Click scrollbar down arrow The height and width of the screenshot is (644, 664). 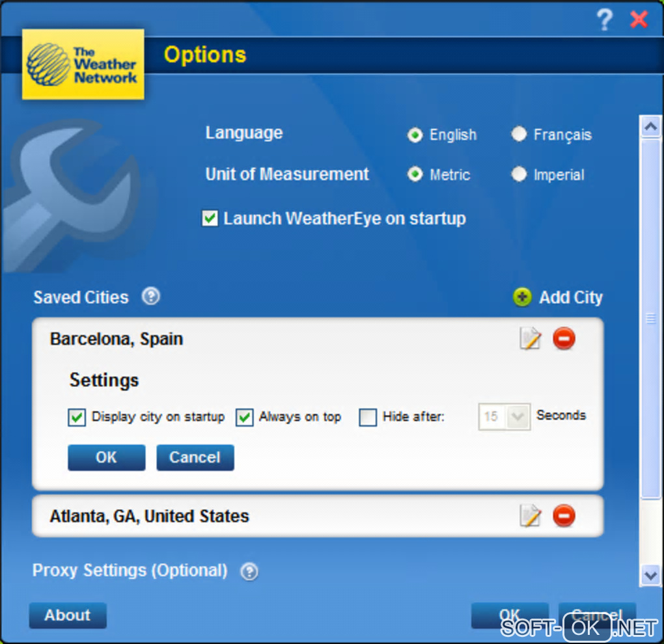650,576
